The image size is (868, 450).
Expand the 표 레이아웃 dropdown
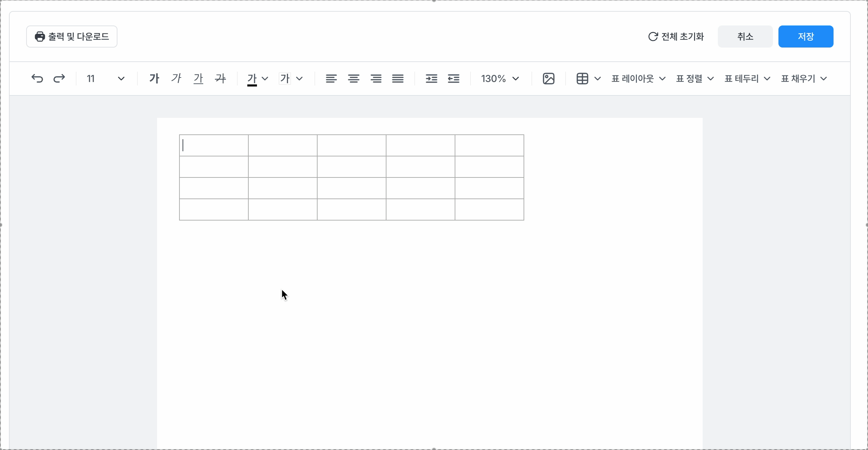[x=638, y=79]
